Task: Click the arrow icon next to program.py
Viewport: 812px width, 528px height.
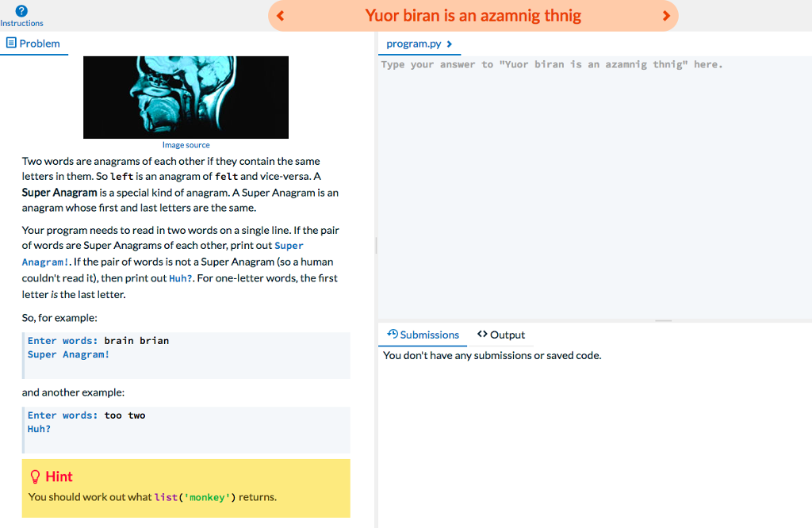Action: [x=449, y=44]
